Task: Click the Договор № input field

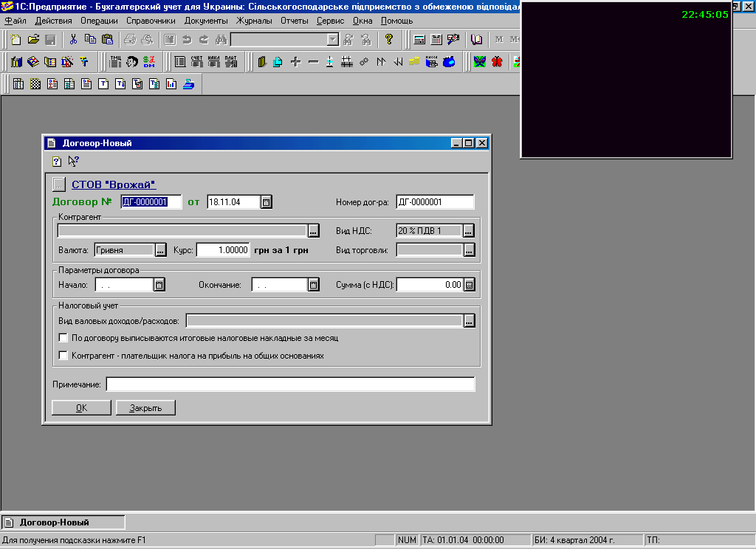Action: 151,202
